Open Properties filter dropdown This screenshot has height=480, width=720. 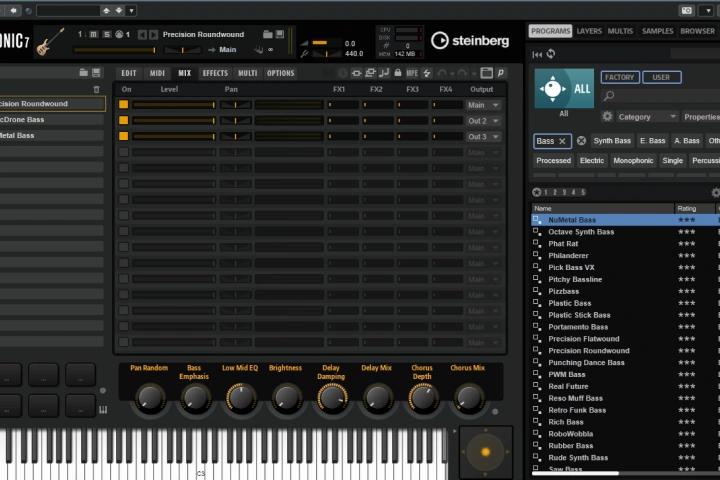tap(701, 117)
